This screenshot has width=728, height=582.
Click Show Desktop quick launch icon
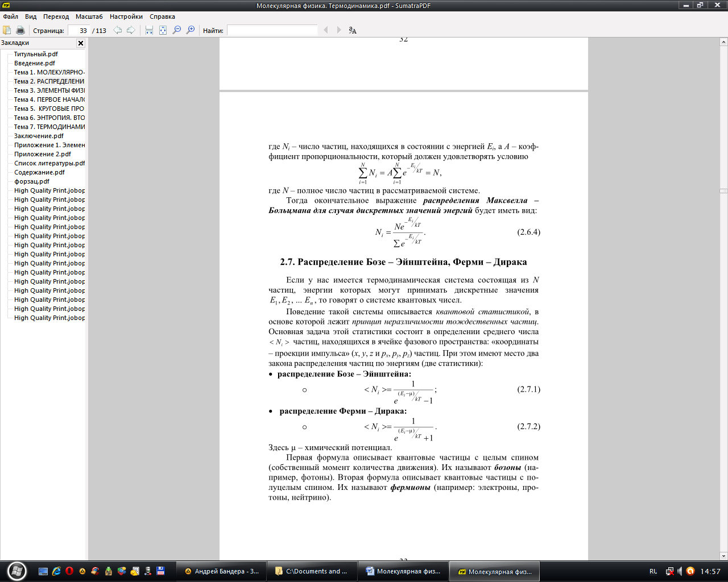[x=43, y=571]
